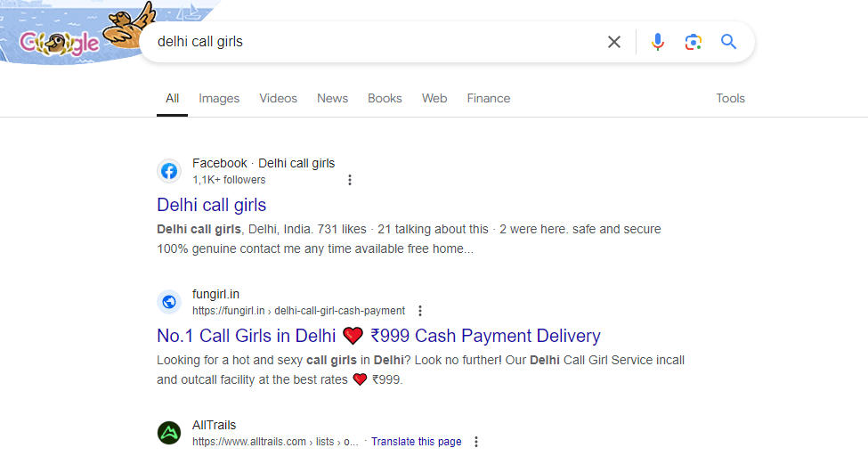Screen dimensions: 868x456
Task: Click the AllTrails green favicon
Action: (x=169, y=433)
